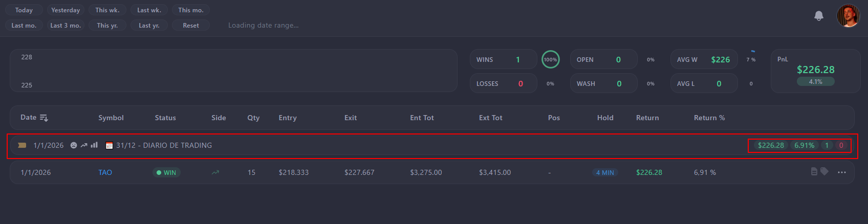The height and width of the screenshot is (224, 868).
Task: Click the Reset filter button
Action: (191, 26)
